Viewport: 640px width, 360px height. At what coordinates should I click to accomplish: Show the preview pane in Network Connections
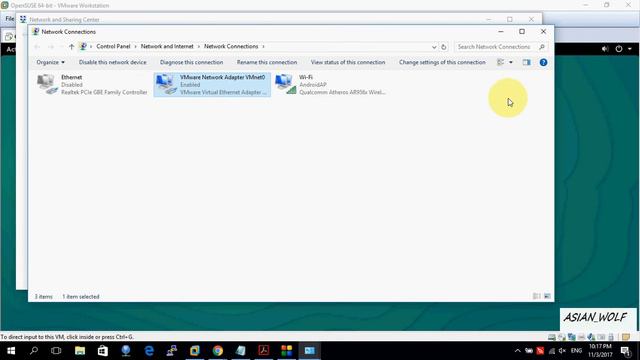click(527, 62)
